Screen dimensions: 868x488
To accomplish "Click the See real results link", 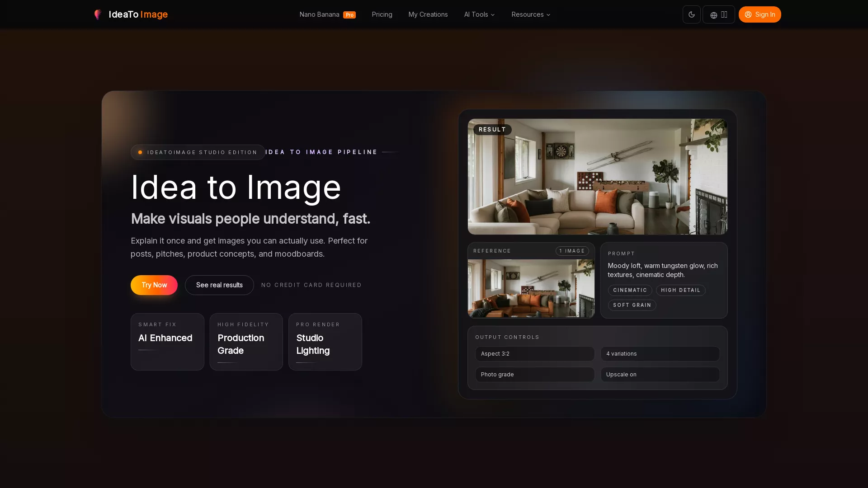I will 219,285.
